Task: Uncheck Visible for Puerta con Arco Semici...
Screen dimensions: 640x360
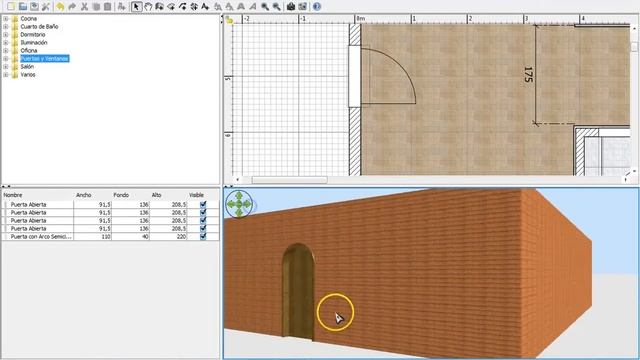Action: click(x=203, y=236)
